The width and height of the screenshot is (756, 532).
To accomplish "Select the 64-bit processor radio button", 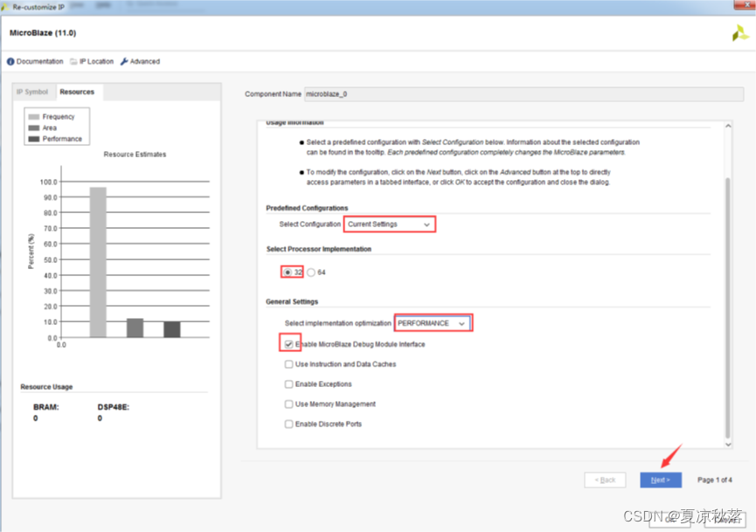I will 311,273.
